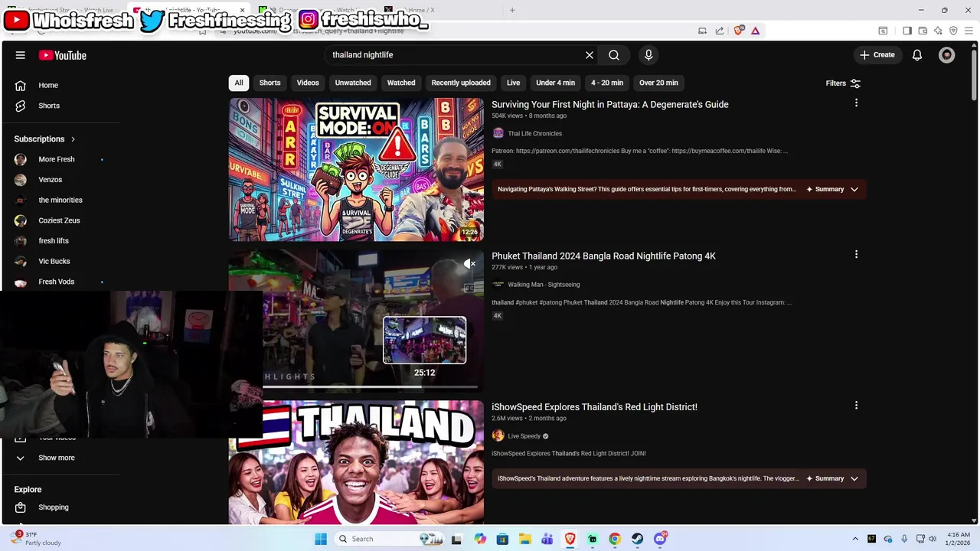Viewport: 980px width, 551px height.
Task: Click the magnifier search button
Action: pyautogui.click(x=614, y=55)
